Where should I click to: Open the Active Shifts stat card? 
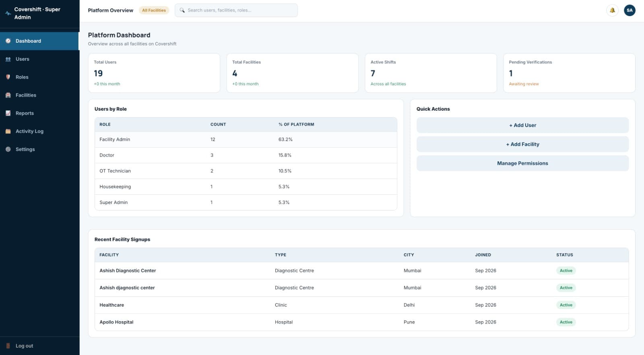click(x=431, y=73)
